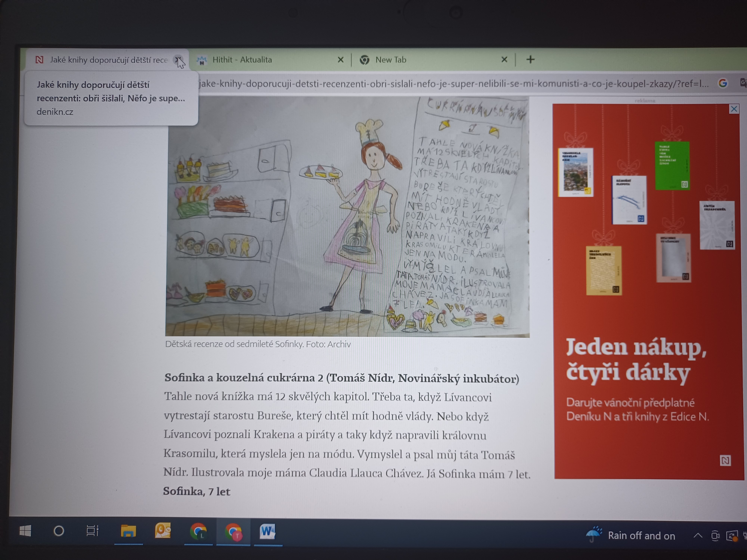Screen dimensions: 747x560
Task: Expand hidden system tray icons chevron
Action: click(698, 535)
